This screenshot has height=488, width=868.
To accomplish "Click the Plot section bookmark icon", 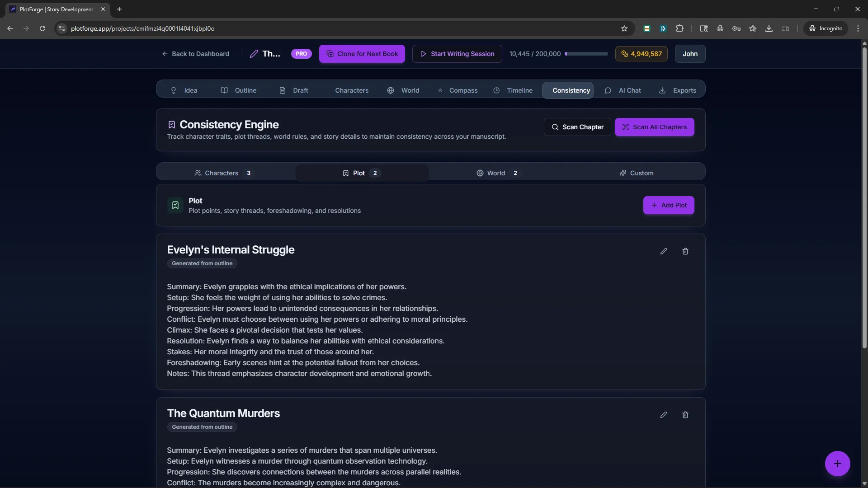I will pos(175,205).
